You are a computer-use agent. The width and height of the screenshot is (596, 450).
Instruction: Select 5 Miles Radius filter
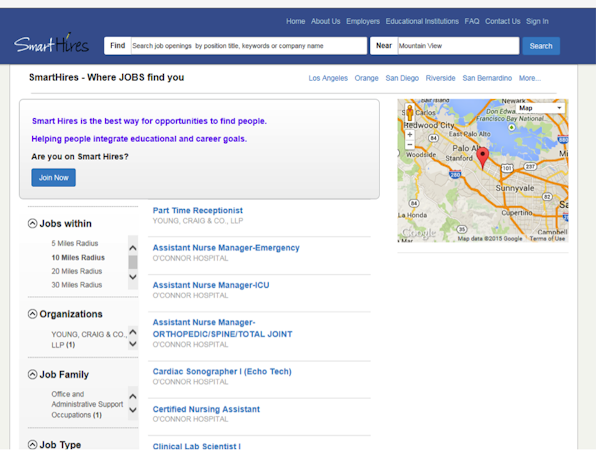click(x=75, y=243)
